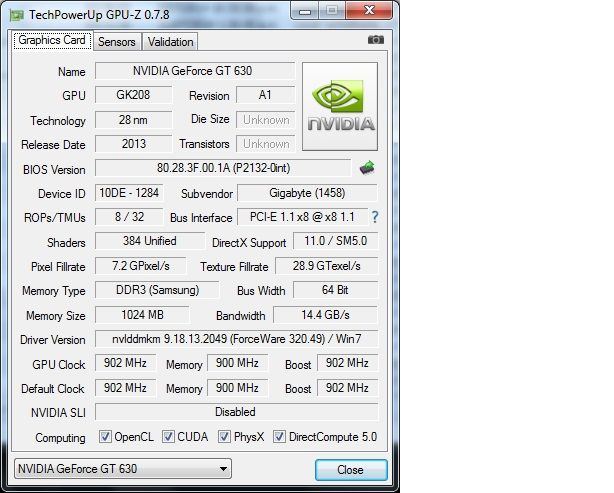Click the Texture Fillrate field 28.9 GTexel/s
614x493 pixels.
pyautogui.click(x=327, y=266)
